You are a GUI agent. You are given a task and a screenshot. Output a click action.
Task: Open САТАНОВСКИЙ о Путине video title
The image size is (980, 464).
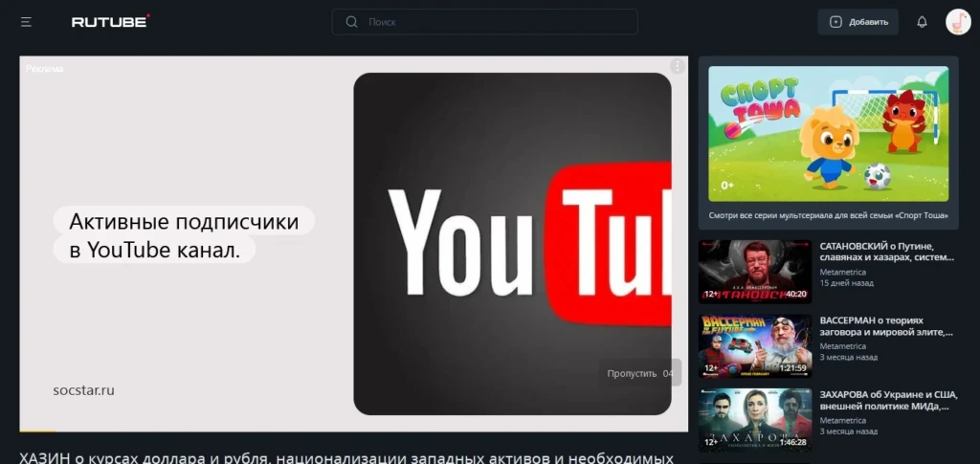click(887, 252)
